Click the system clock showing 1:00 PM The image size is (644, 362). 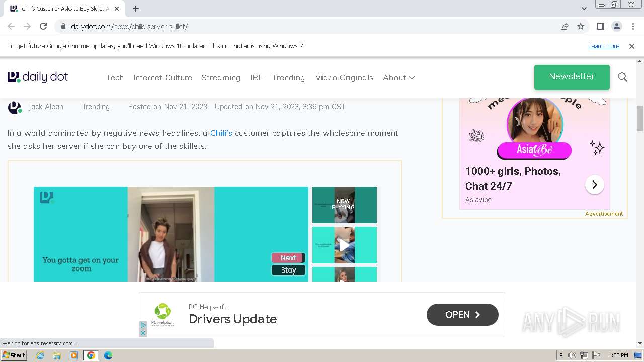[x=618, y=355]
